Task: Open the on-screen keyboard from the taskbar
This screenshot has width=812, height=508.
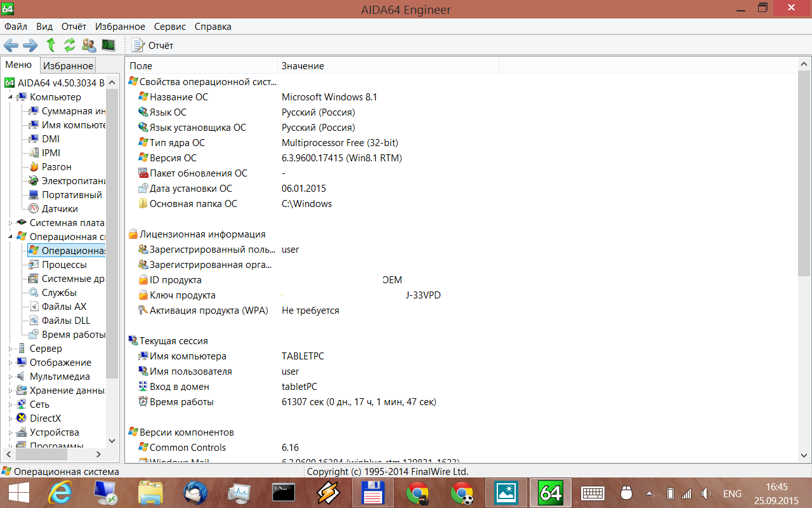Action: point(593,493)
